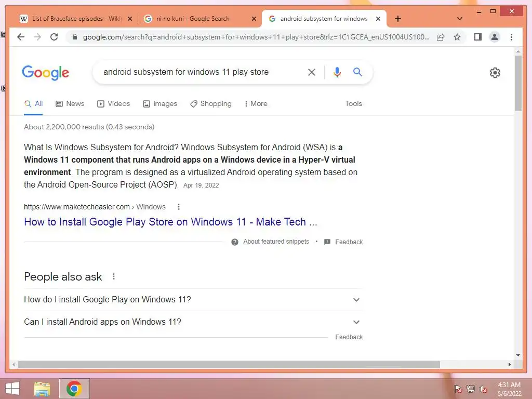532x399 pixels.
Task: Go back with the browser back arrow
Action: point(21,37)
